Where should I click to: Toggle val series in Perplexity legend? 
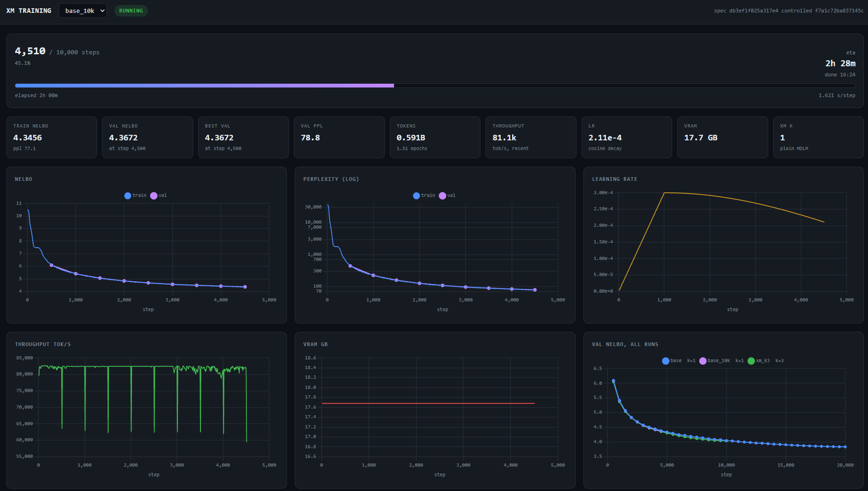pos(447,196)
